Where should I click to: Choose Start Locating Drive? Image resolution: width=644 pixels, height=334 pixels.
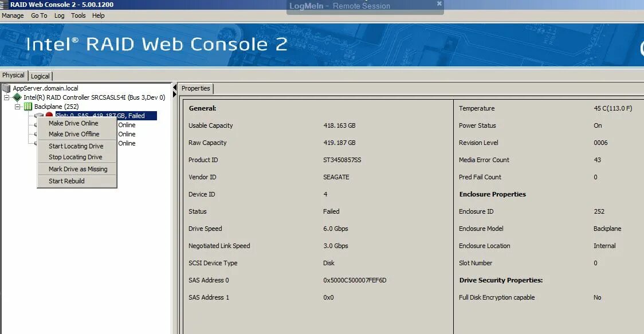tap(77, 146)
